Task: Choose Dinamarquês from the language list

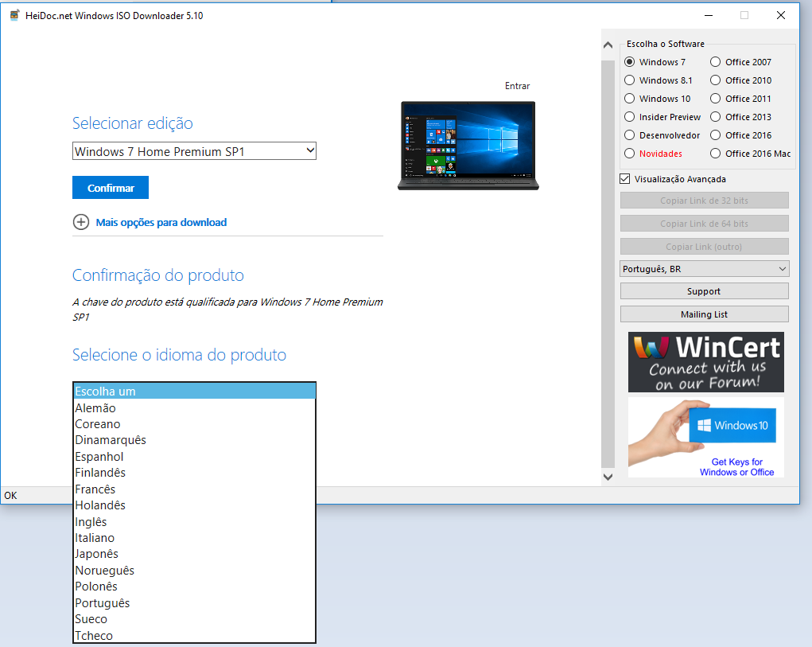Action: [194, 440]
